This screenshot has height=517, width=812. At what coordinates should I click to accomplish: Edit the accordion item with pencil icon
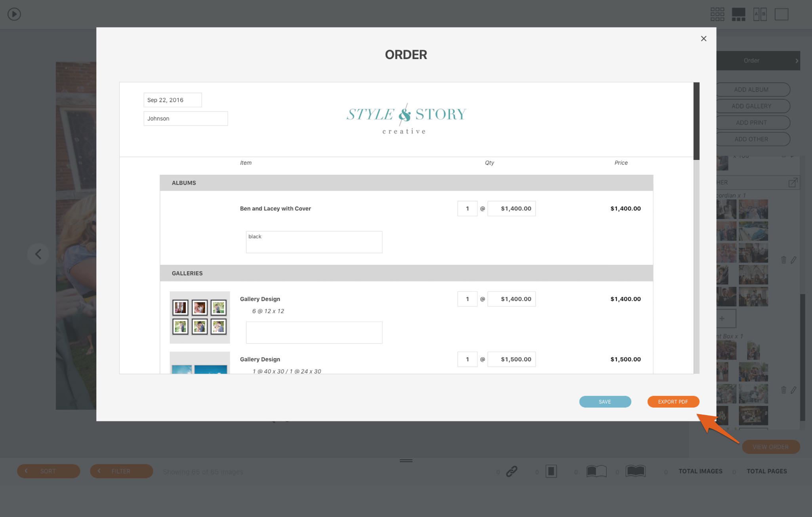pos(793,260)
